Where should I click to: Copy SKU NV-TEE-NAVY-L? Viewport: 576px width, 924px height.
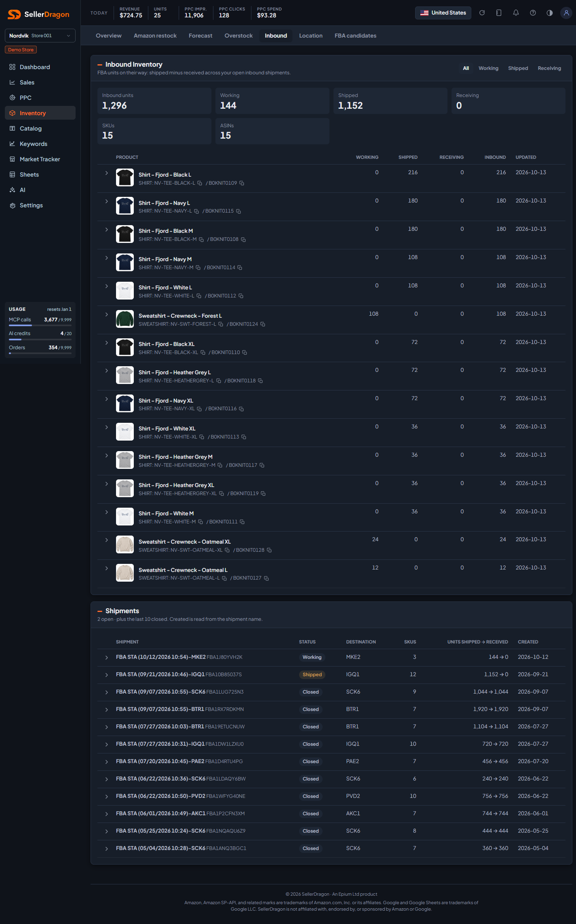(x=196, y=211)
